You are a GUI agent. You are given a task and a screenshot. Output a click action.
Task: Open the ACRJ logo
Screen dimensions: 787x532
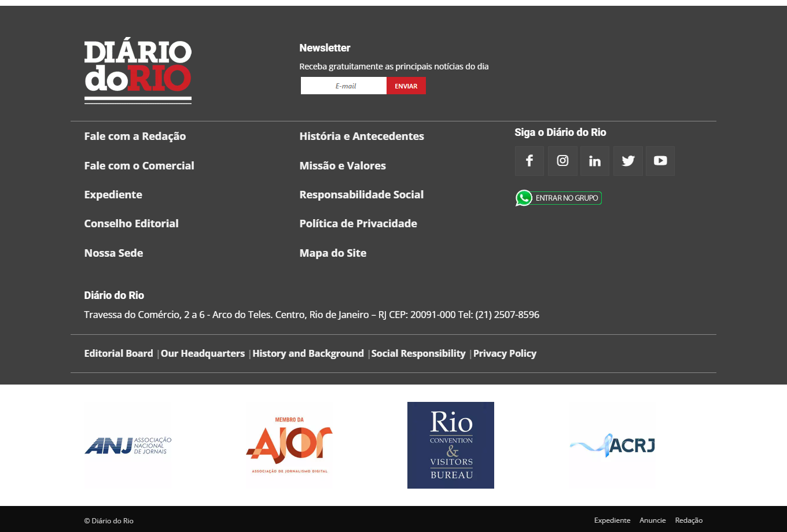[612, 445]
